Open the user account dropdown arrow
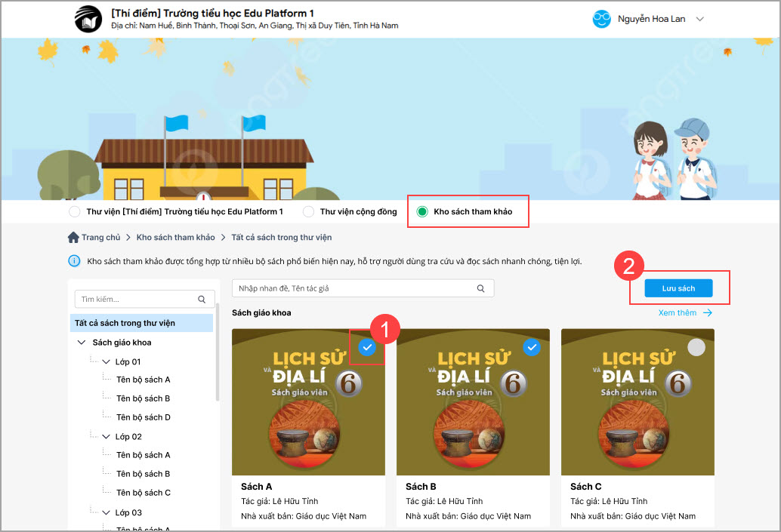This screenshot has height=532, width=781. (x=700, y=20)
